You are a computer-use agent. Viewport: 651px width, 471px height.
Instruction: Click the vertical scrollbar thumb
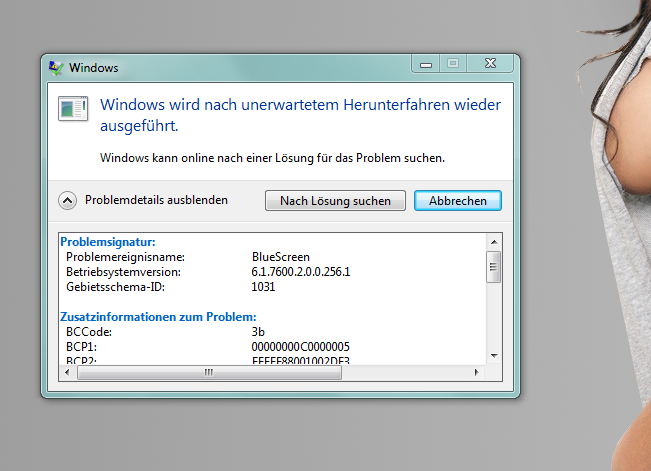tap(494, 267)
